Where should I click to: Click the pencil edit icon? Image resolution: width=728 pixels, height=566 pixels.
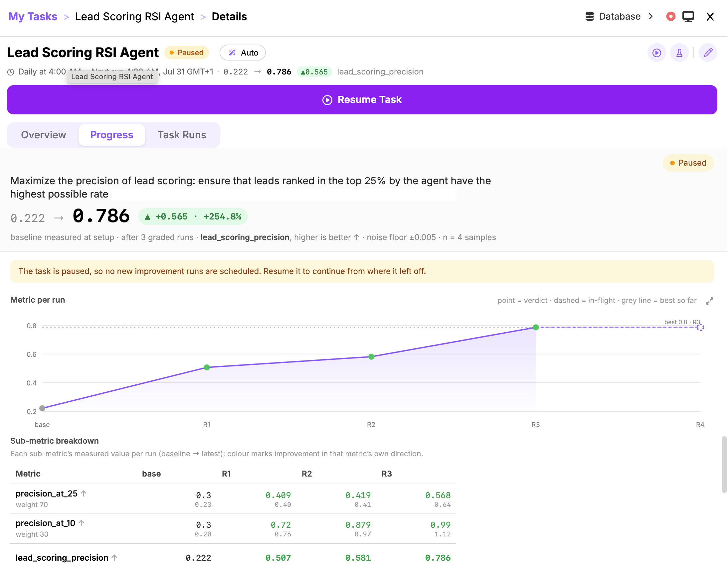pos(709,53)
